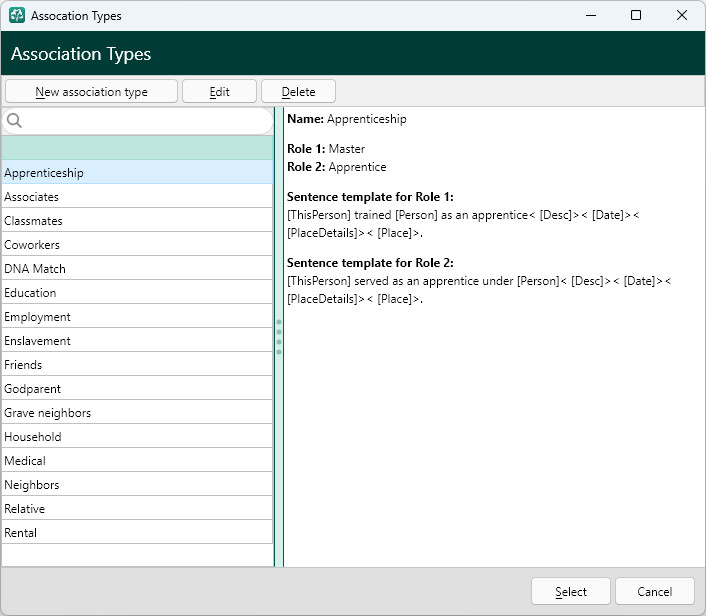The height and width of the screenshot is (616, 706).
Task: Click Sentence template for Role 1 heading
Action: coord(370,197)
